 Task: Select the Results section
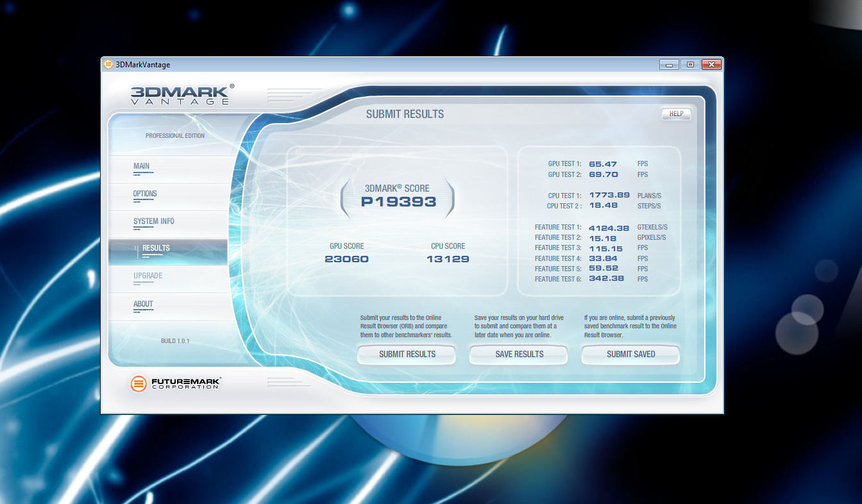[x=168, y=252]
